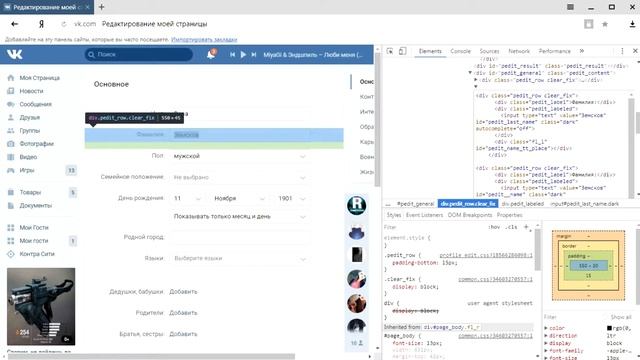Click the VK logo in header

click(15, 54)
